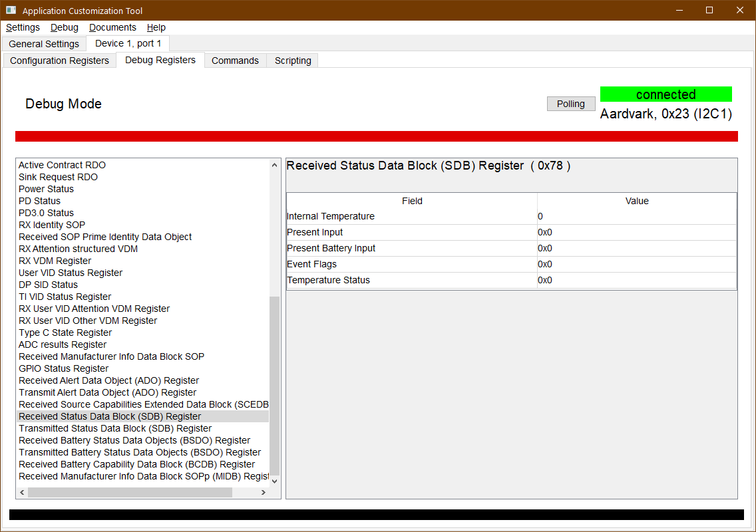The image size is (756, 532).
Task: Select the Device 1, port 1 tab
Action: click(128, 43)
